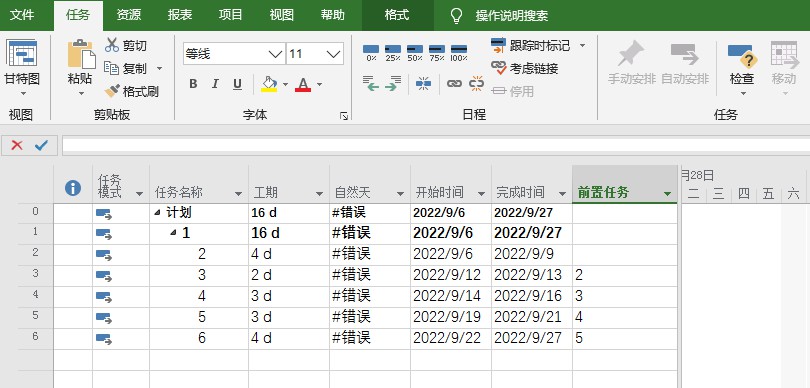Click the Inactivate (停用) button
This screenshot has height=388, width=810.
(x=512, y=91)
